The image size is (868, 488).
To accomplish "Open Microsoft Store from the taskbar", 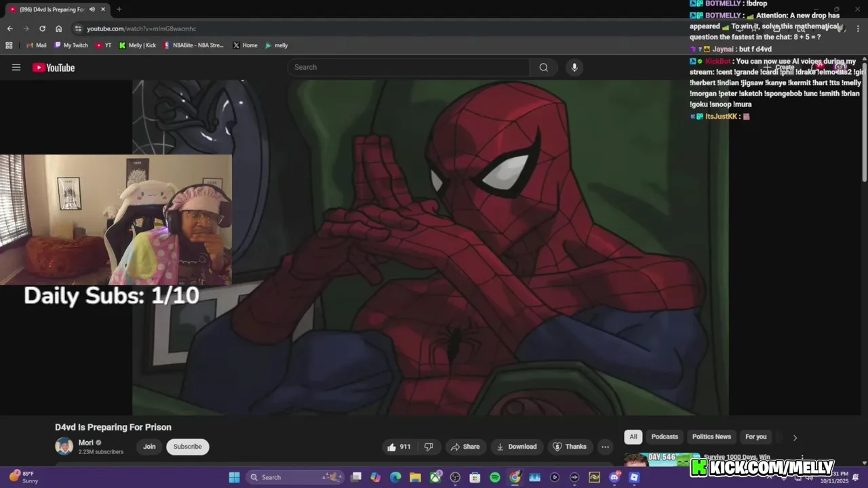I will (x=475, y=477).
